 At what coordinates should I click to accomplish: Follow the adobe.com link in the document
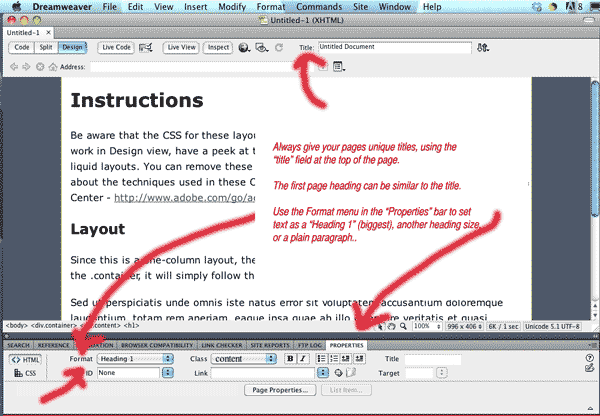[x=184, y=198]
